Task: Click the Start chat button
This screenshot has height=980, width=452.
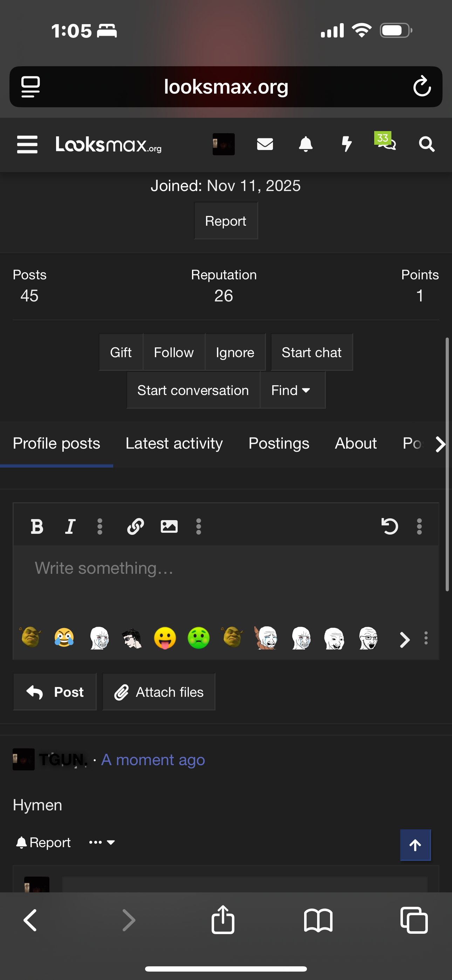Action: pos(311,352)
